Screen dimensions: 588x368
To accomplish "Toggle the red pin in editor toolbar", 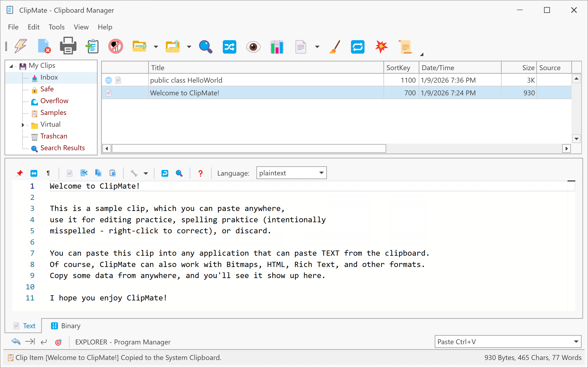I will tap(20, 173).
